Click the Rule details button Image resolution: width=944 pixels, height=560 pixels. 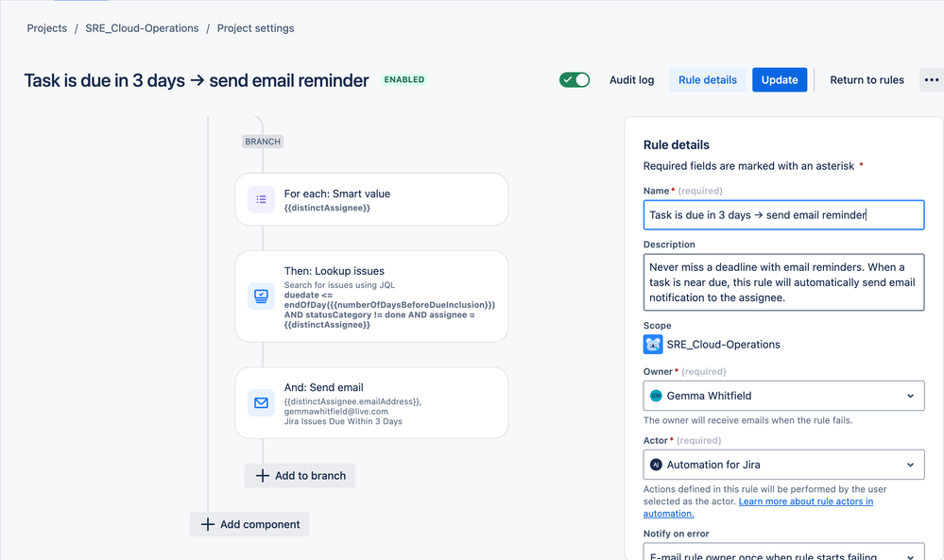(708, 80)
